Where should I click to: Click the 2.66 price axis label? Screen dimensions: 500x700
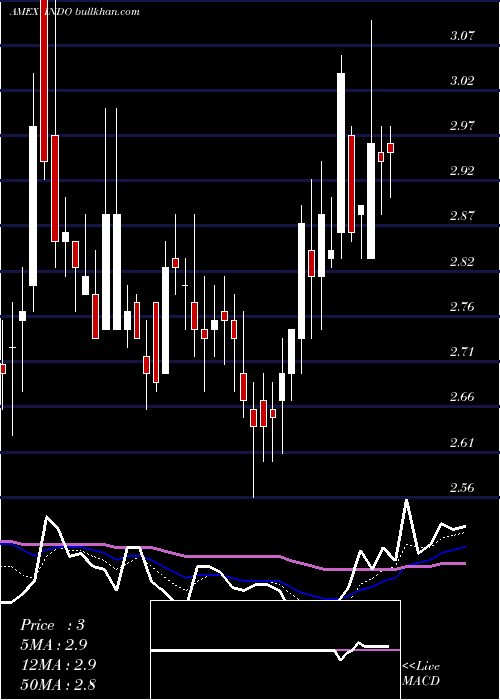(462, 397)
